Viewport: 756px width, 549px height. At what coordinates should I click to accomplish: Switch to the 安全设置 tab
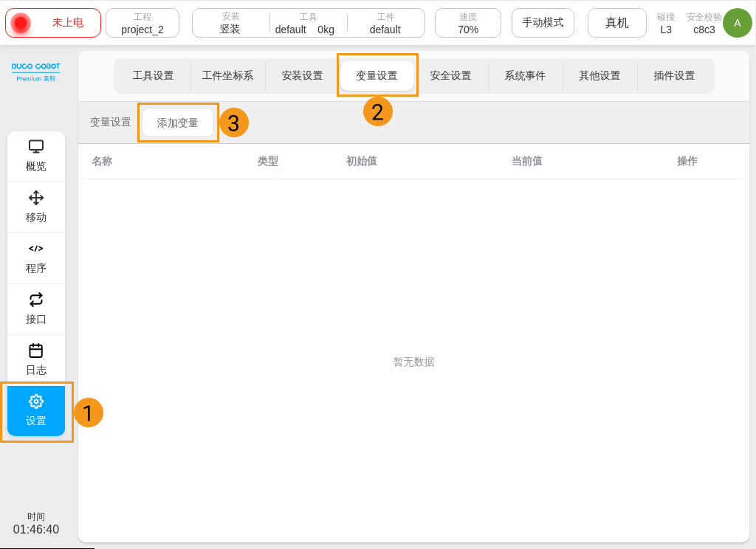point(451,75)
